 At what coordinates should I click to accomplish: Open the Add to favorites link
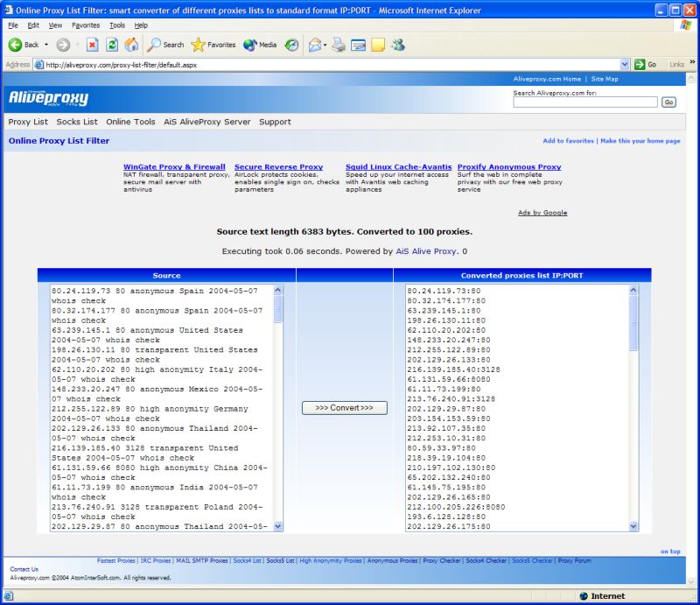(569, 140)
